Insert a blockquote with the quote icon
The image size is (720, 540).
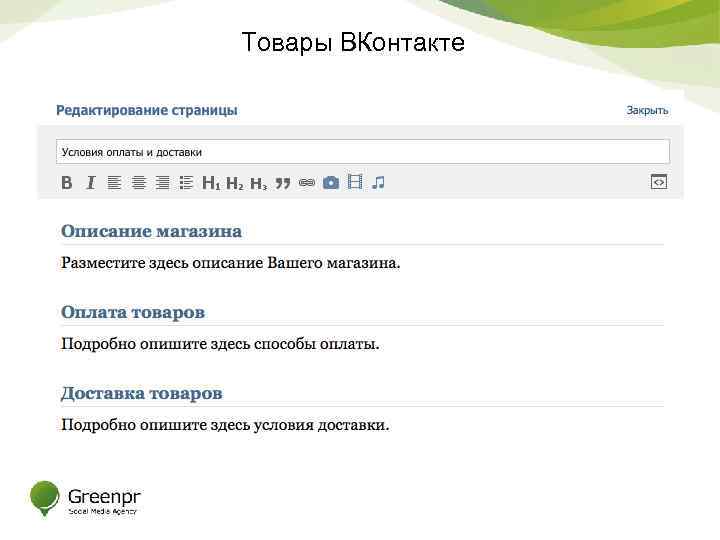click(283, 184)
